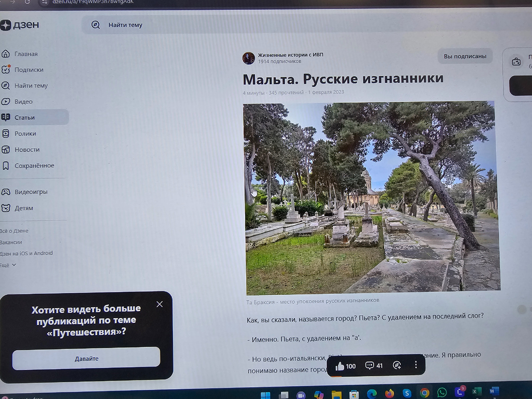Open comments via the speech bubble icon
Screen dimensions: 532x399
pos(369,366)
